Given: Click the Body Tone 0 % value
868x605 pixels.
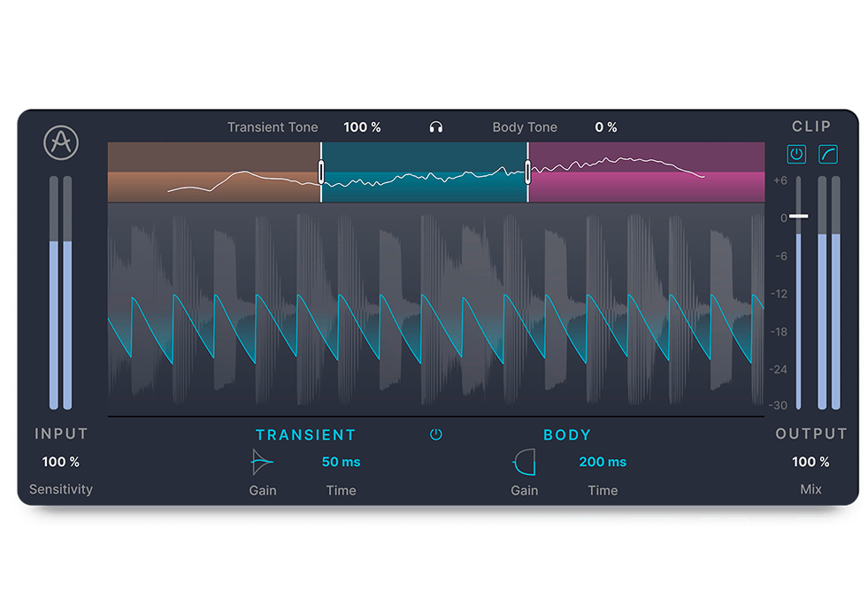Looking at the screenshot, I should click(x=605, y=127).
